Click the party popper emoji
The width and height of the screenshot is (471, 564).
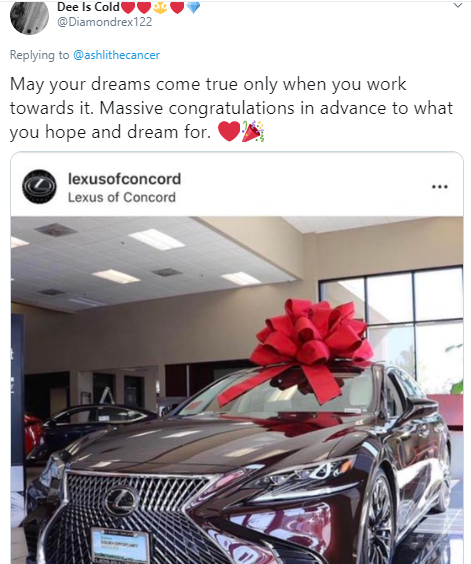(253, 131)
